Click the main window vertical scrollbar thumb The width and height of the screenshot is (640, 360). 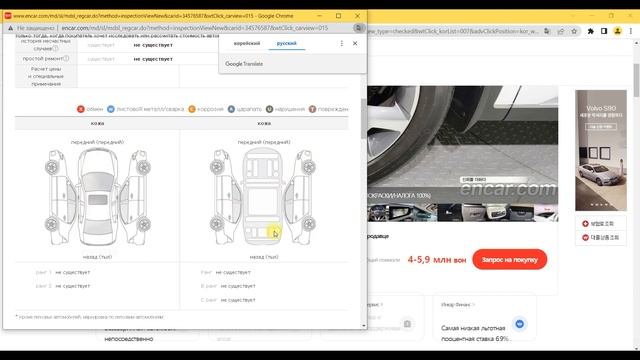[x=636, y=80]
